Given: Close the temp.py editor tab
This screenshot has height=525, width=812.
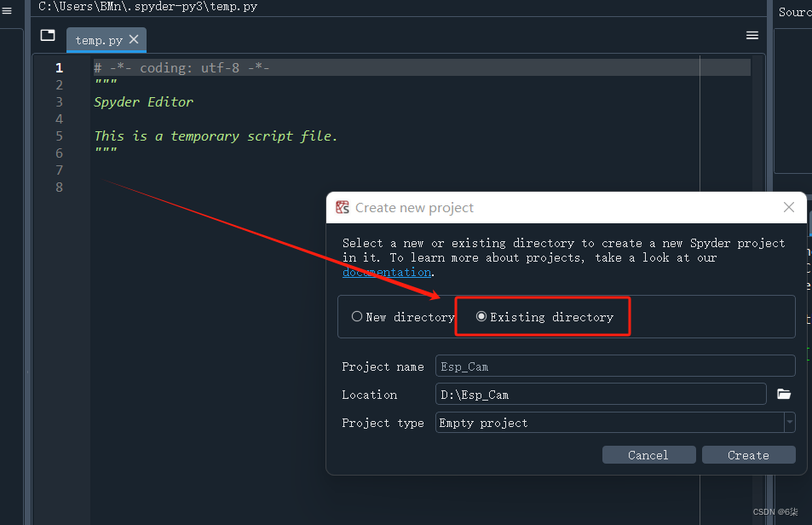Looking at the screenshot, I should pos(134,39).
